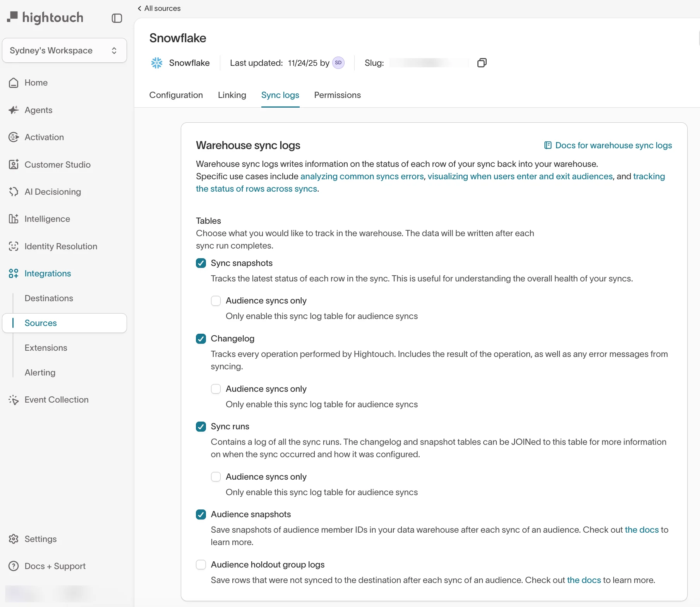This screenshot has height=607, width=700.
Task: Go back to All sources
Action: (x=159, y=8)
